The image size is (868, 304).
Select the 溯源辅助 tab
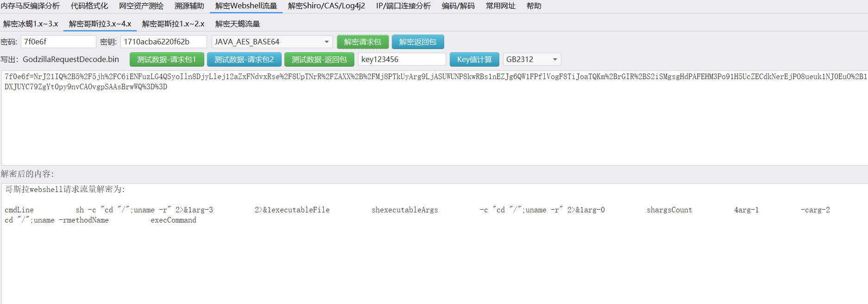click(x=189, y=6)
